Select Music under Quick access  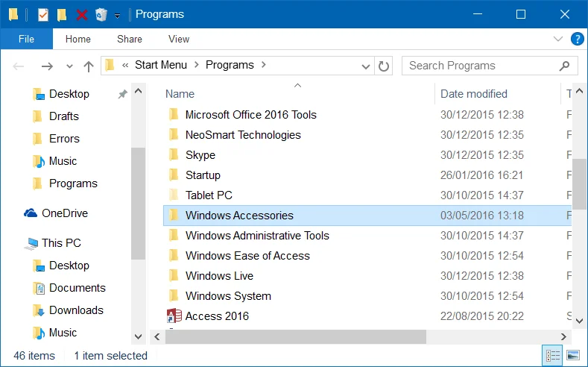point(63,161)
